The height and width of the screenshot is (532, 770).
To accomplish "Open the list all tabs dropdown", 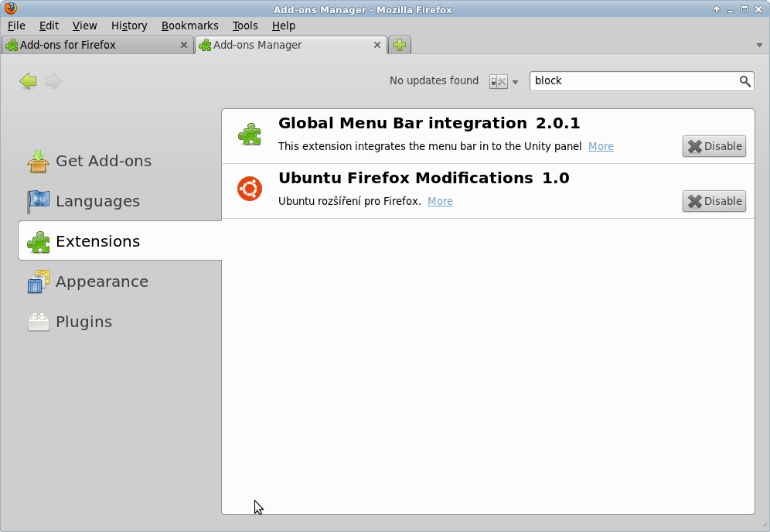I will click(x=759, y=45).
